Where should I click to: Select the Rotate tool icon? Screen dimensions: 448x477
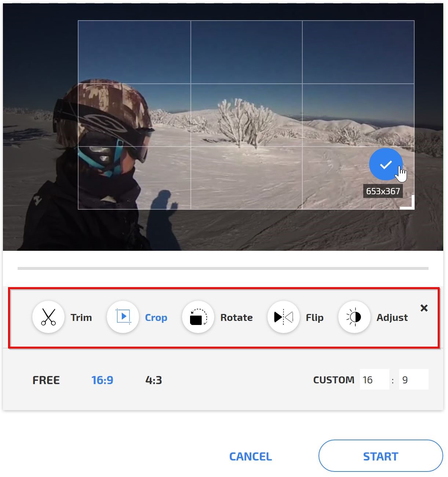pyautogui.click(x=198, y=317)
